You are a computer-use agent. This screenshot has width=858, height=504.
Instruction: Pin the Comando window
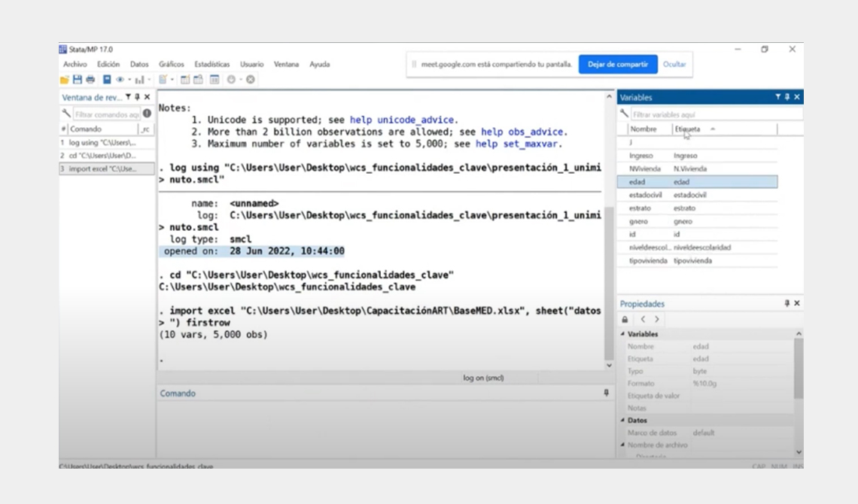(607, 393)
